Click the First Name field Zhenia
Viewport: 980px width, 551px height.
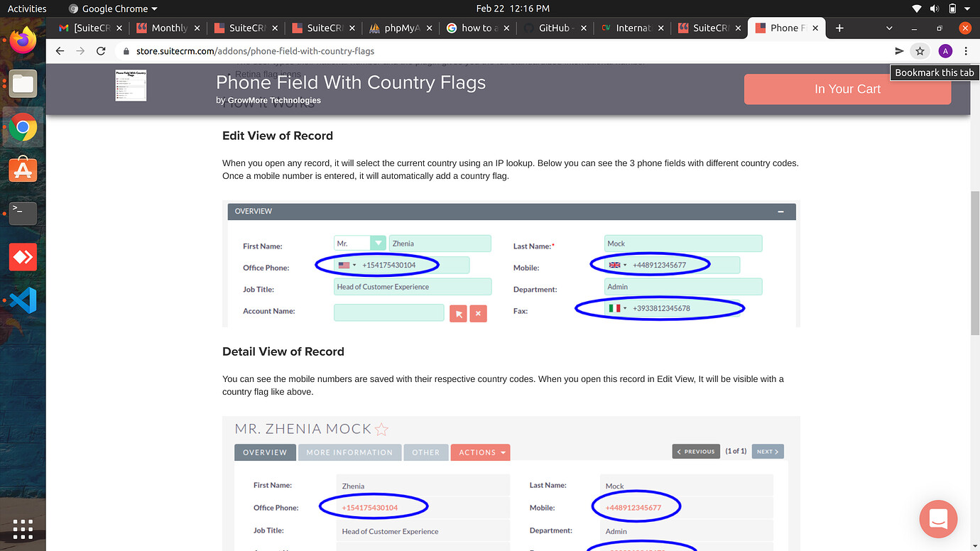click(x=440, y=244)
